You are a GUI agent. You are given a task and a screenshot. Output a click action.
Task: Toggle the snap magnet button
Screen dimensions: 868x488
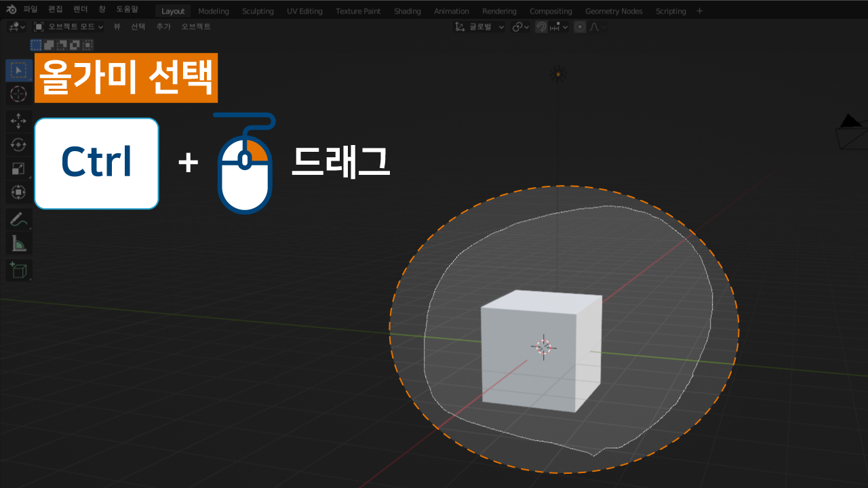[x=541, y=27]
